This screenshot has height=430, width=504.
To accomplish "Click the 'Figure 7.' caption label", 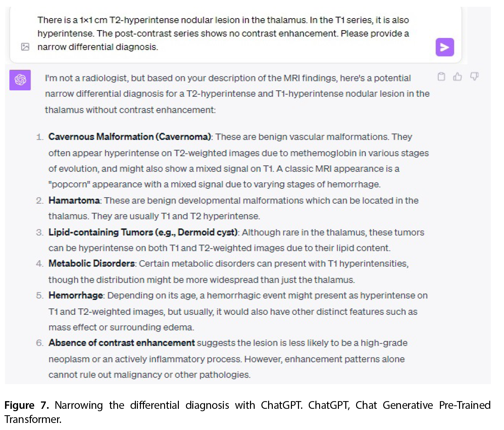I will (27, 405).
